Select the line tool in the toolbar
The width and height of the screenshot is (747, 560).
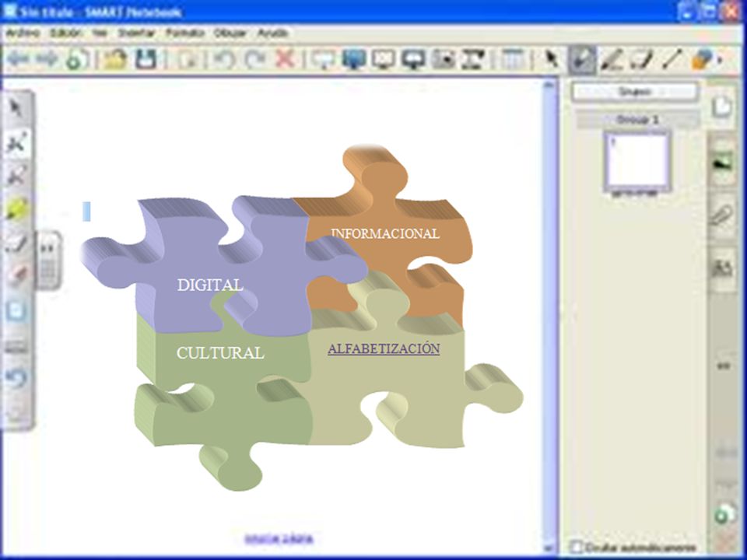coord(672,60)
